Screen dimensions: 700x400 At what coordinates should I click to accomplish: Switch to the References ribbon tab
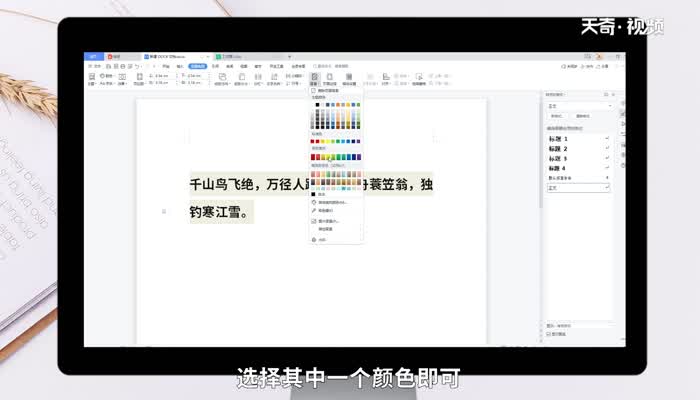(215, 67)
